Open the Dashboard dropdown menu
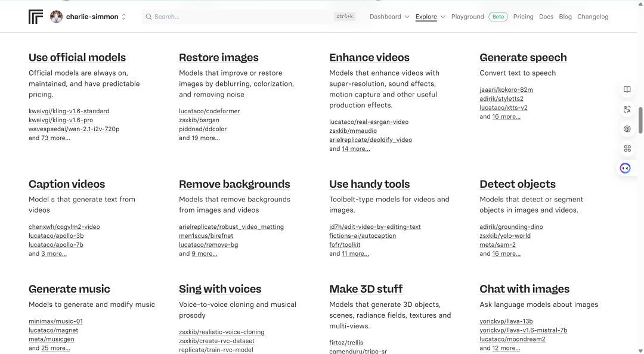The width and height of the screenshot is (644, 354). click(389, 17)
